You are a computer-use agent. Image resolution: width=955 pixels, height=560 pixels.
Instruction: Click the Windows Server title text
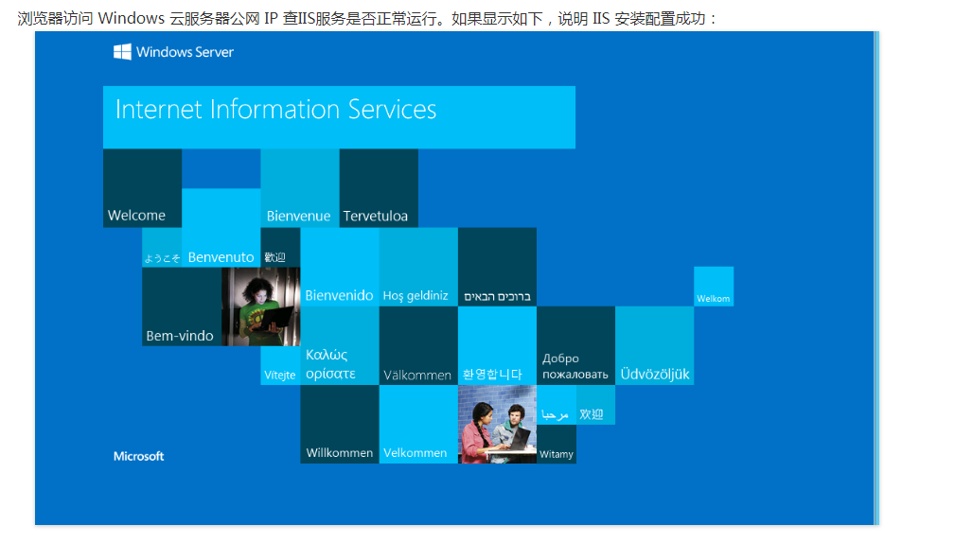click(x=185, y=52)
